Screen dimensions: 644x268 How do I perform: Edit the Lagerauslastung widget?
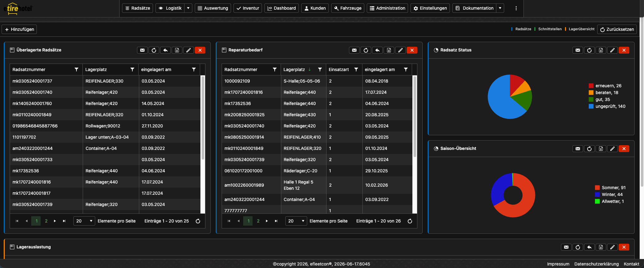[612, 247]
